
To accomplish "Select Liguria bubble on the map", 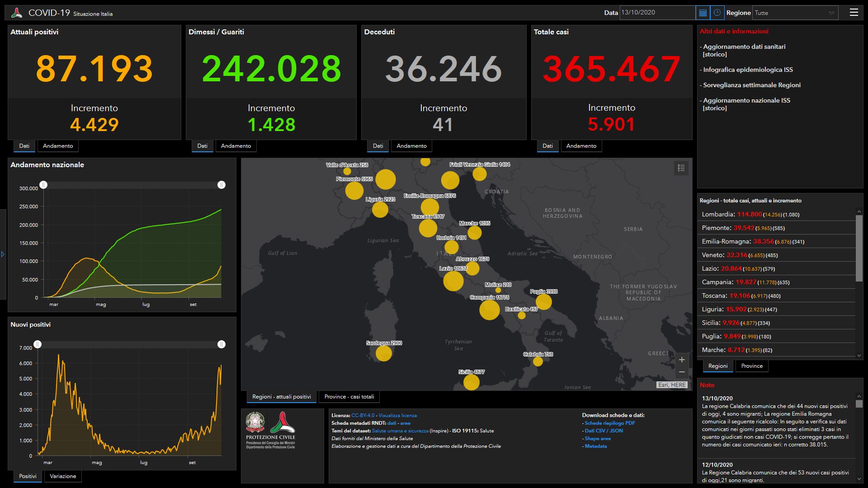I will [x=380, y=209].
